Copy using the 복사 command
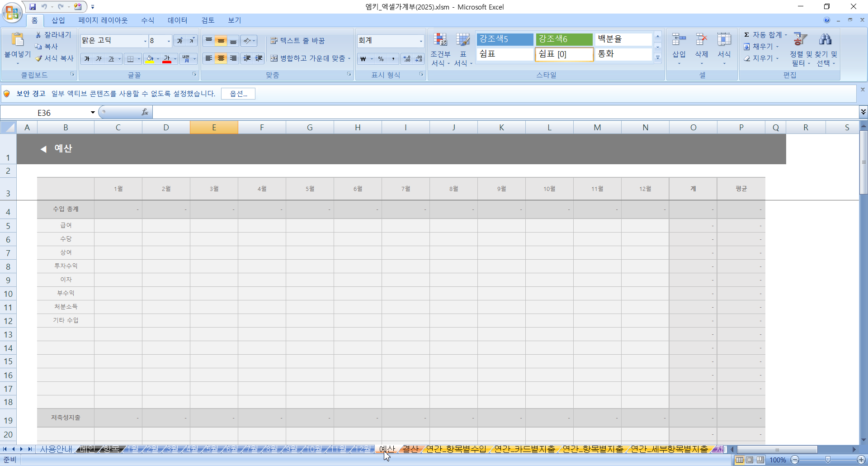868x466 pixels. [x=47, y=47]
